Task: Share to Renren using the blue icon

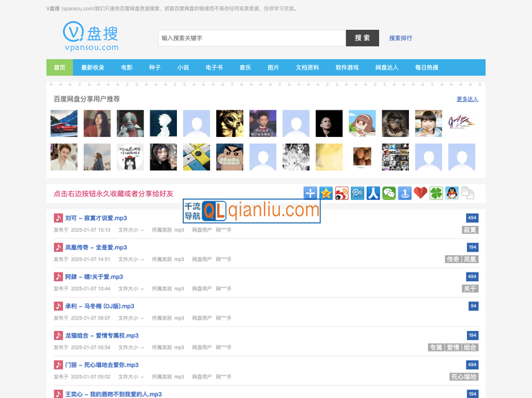Action: coord(373,193)
